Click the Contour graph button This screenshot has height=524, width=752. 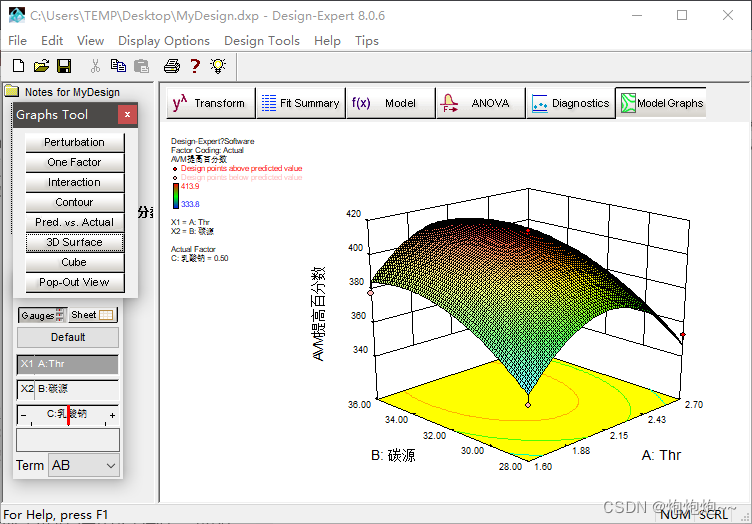(x=74, y=202)
